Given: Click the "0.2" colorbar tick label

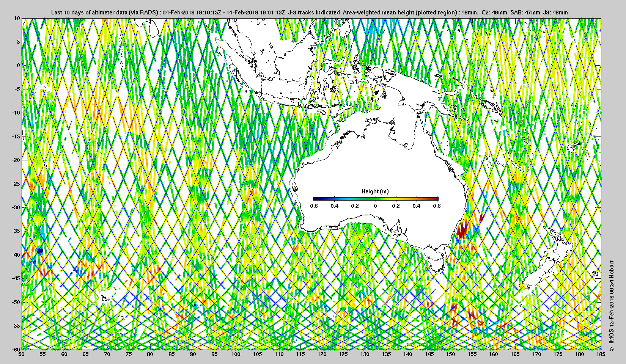Looking at the screenshot, I should coord(396,206).
